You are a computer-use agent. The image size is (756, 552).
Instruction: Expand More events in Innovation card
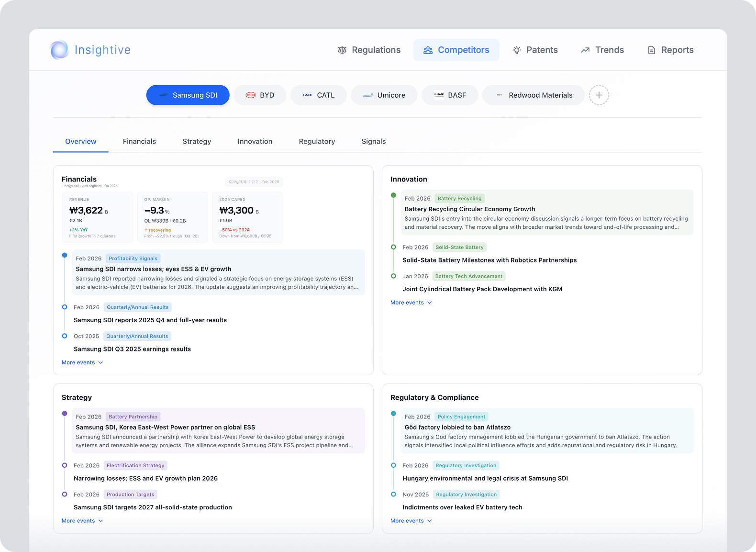[411, 303]
